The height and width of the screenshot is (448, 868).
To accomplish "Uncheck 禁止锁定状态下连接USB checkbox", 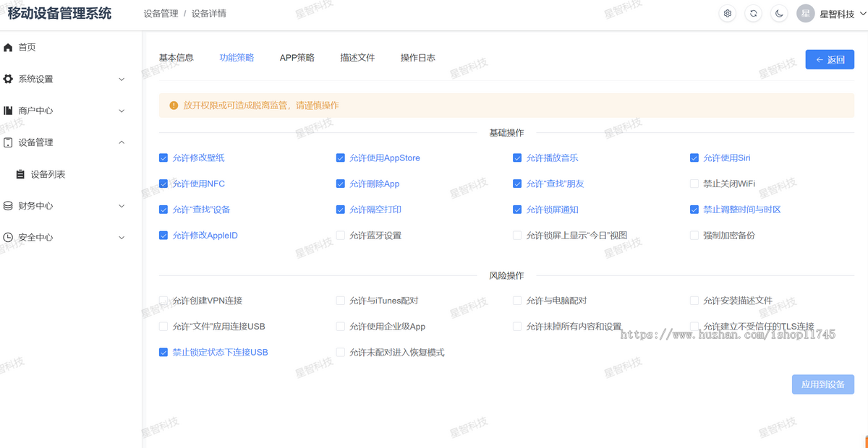I will click(163, 353).
